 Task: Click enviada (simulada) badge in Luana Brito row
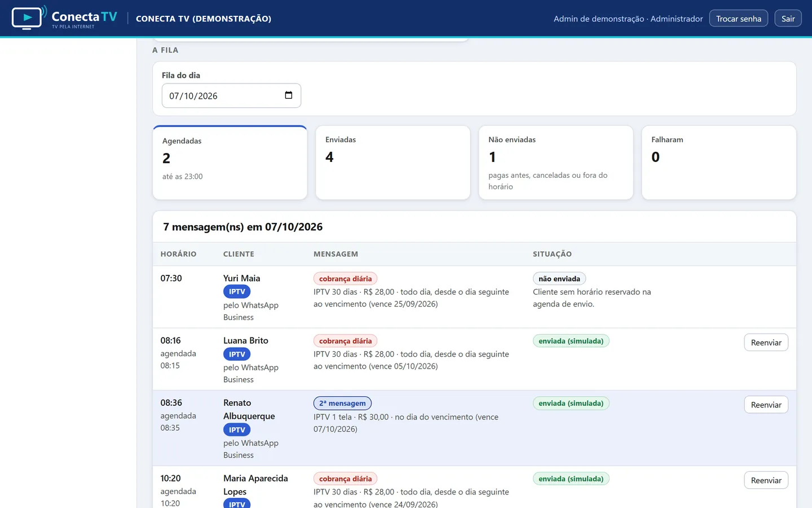(571, 341)
